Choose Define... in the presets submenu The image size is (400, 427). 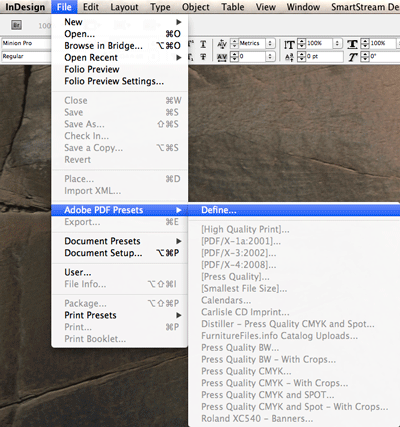point(294,210)
